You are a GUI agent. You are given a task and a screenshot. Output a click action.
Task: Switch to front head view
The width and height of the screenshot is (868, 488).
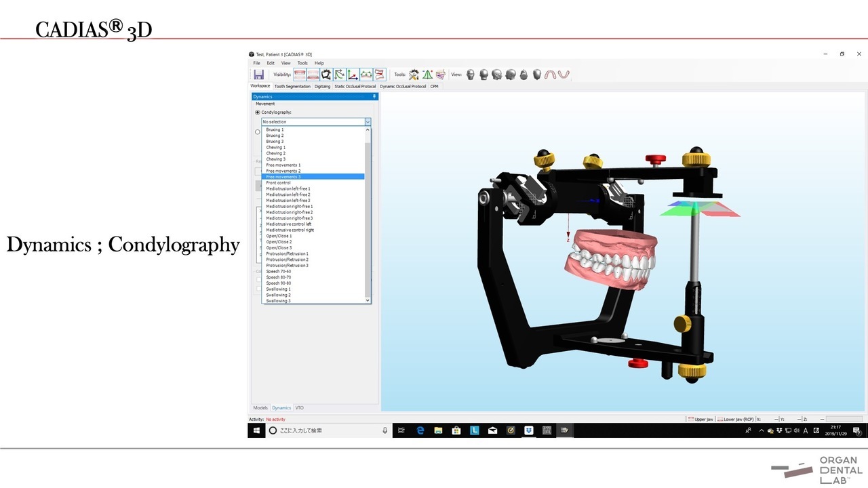470,75
